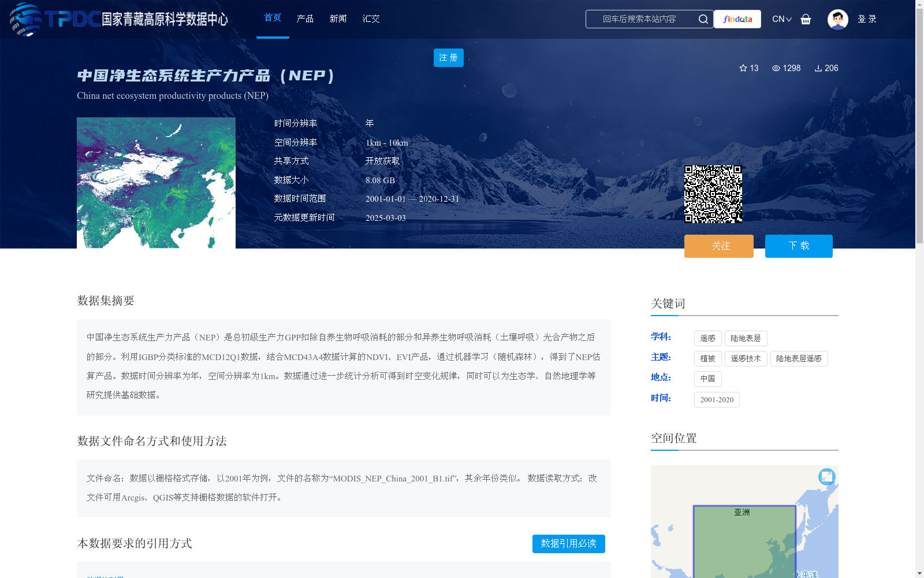
Task: Click the data size value 8.08 GB
Action: point(380,180)
